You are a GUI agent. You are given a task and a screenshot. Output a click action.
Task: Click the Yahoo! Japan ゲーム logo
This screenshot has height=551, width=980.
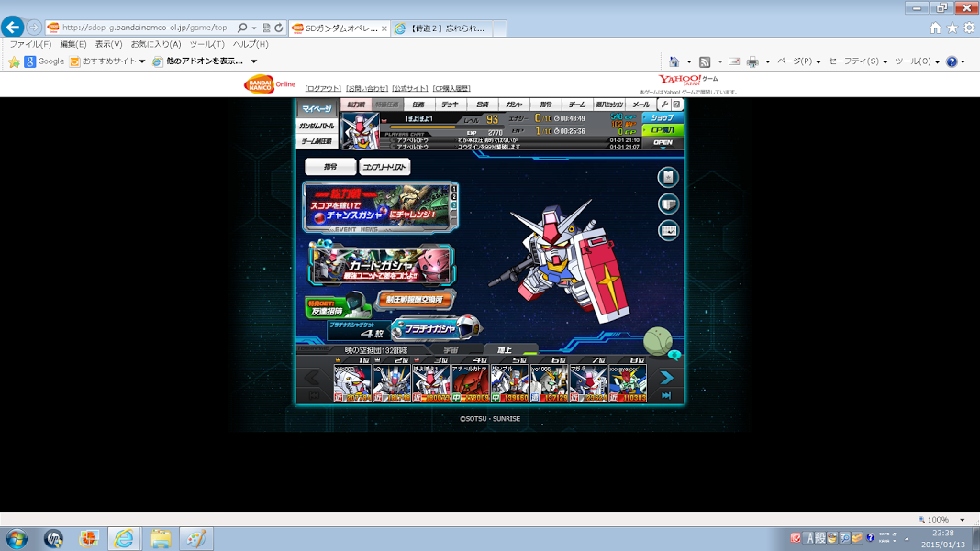point(687,80)
